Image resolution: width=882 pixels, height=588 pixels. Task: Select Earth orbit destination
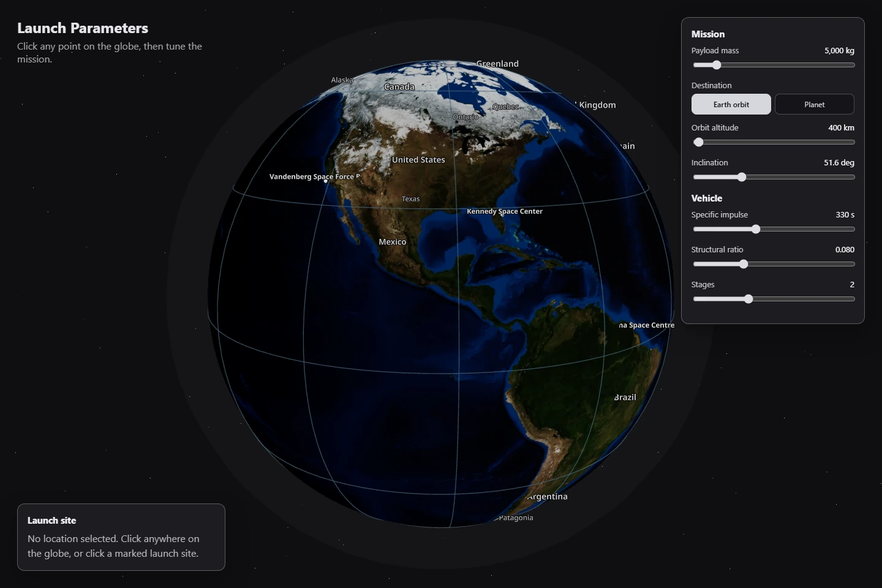[731, 104]
